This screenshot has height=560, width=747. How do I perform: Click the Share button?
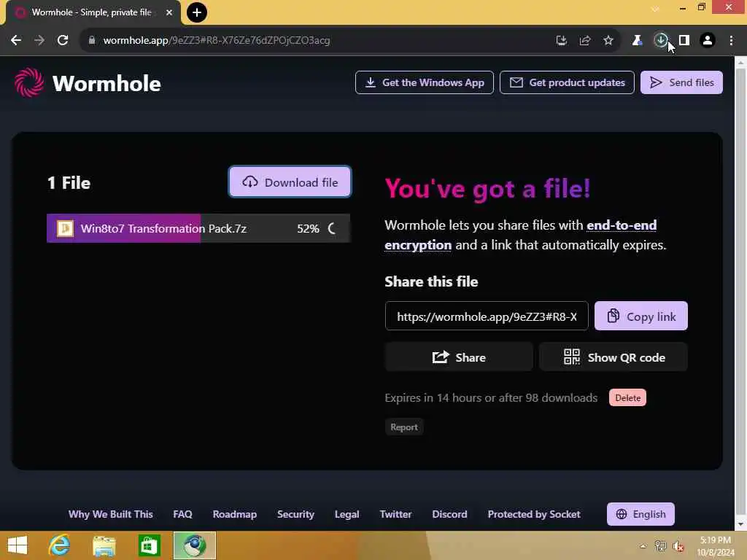click(x=459, y=357)
